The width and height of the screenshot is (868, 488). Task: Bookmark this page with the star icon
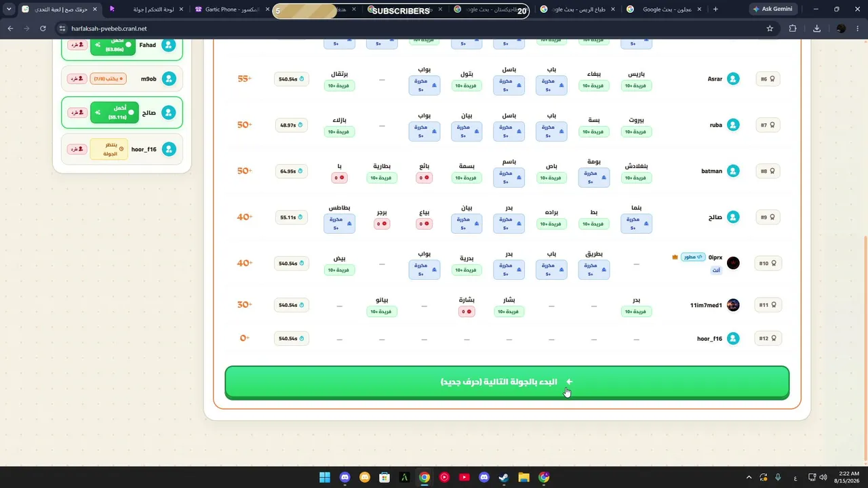[x=770, y=28]
